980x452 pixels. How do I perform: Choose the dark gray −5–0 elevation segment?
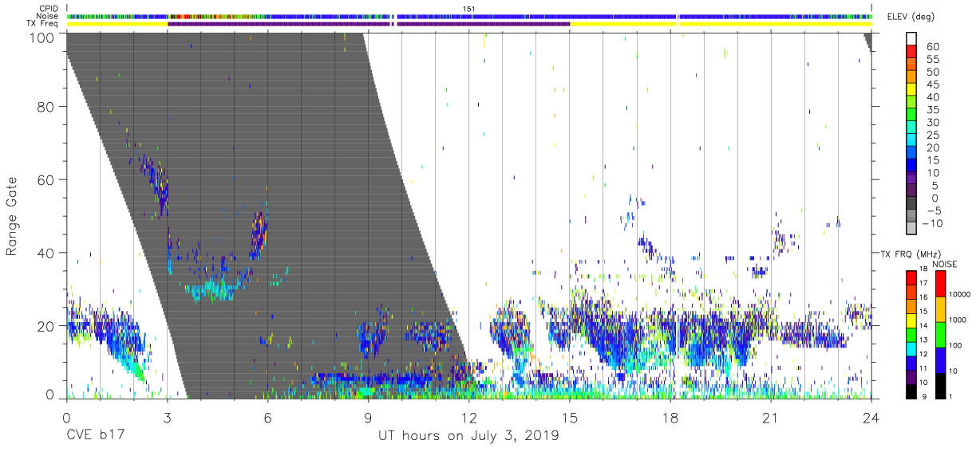(911, 203)
